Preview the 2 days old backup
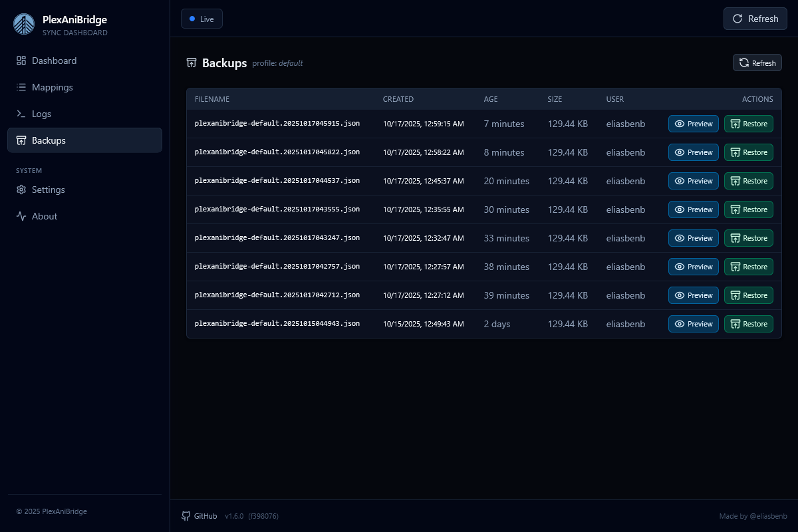The height and width of the screenshot is (532, 798). point(693,324)
